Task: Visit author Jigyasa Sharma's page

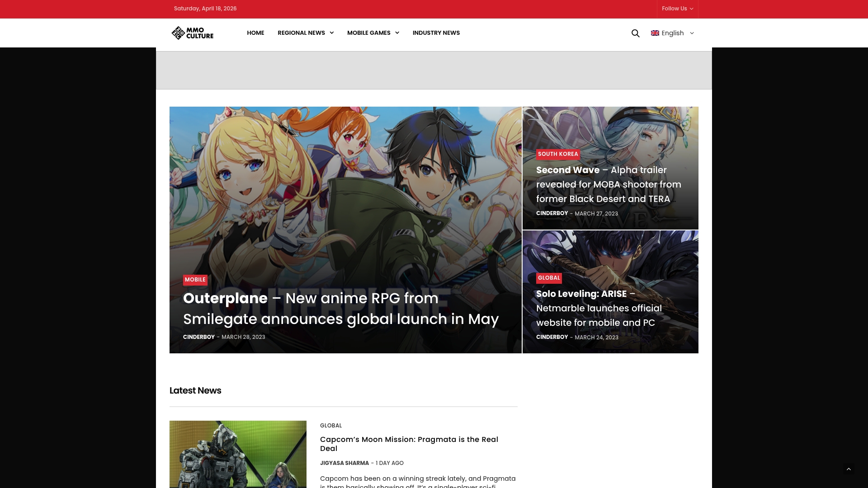Action: click(344, 463)
